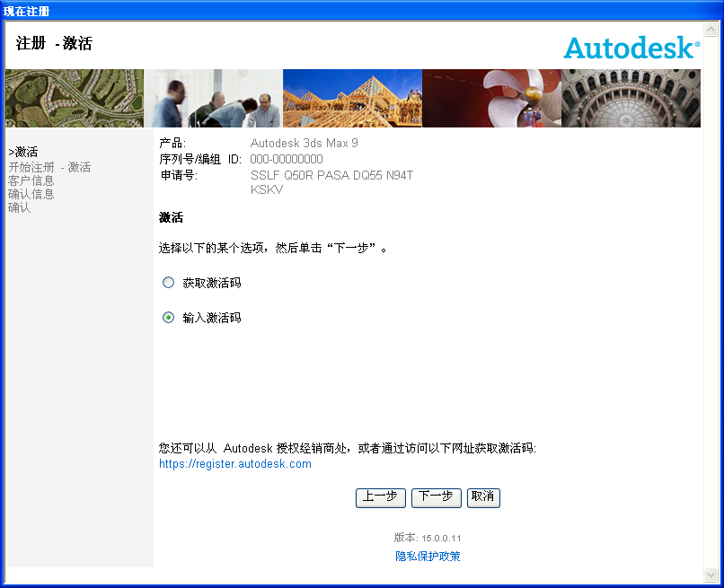Click the wooden roof framing banner image
The height and width of the screenshot is (588, 724).
pos(352,99)
